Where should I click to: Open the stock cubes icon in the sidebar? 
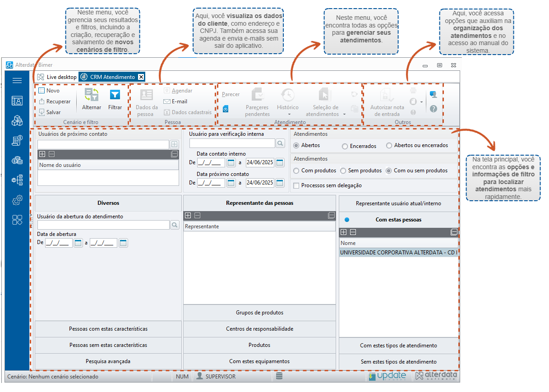(17, 120)
